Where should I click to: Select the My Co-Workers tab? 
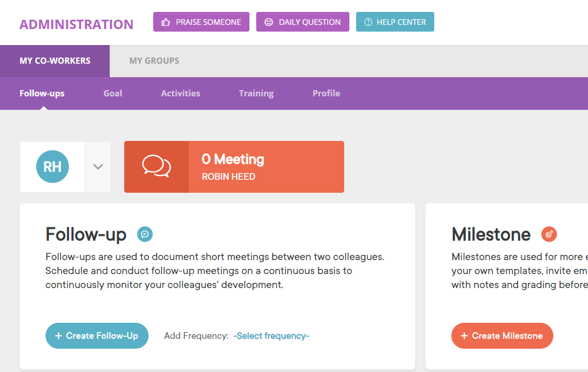point(55,61)
